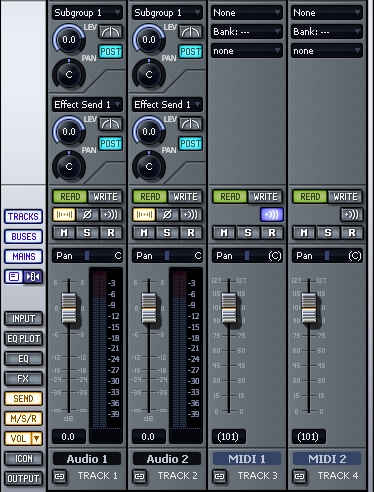Solo the Audio 2 track
Image resolution: width=374 pixels, height=492 pixels.
(x=167, y=233)
